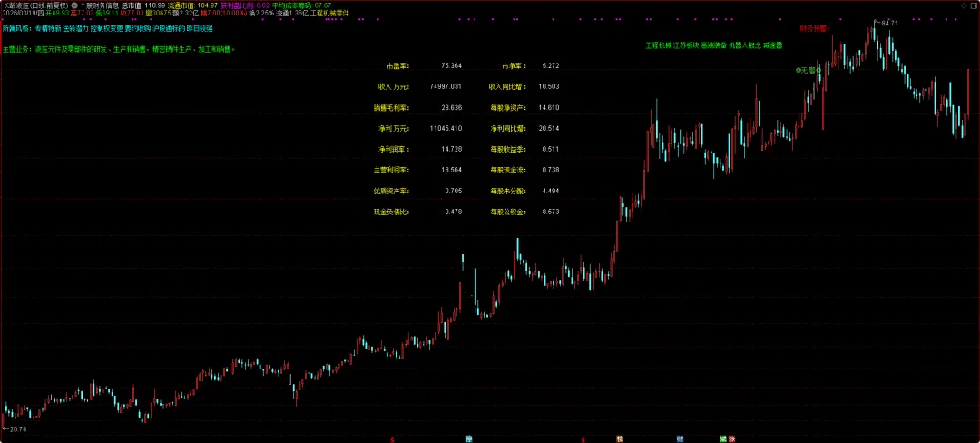980x443 pixels.
Task: Click the 控制权变更 style tag
Action: [x=106, y=28]
